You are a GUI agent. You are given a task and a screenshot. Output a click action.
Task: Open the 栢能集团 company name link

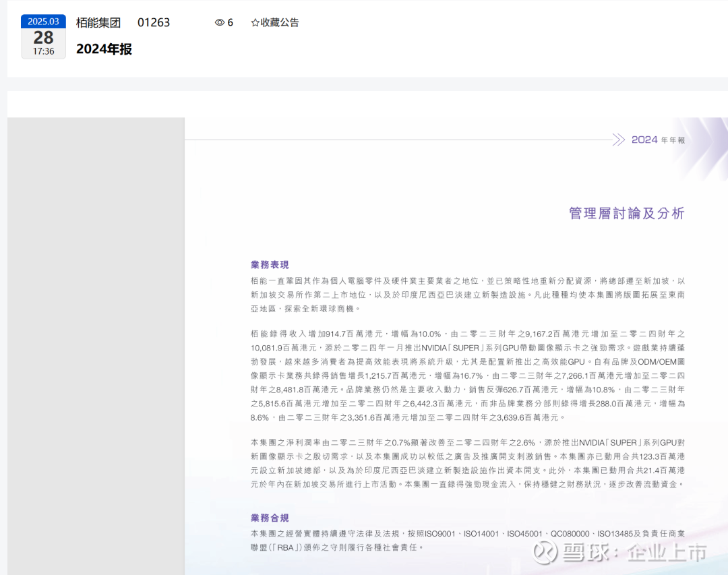point(98,22)
